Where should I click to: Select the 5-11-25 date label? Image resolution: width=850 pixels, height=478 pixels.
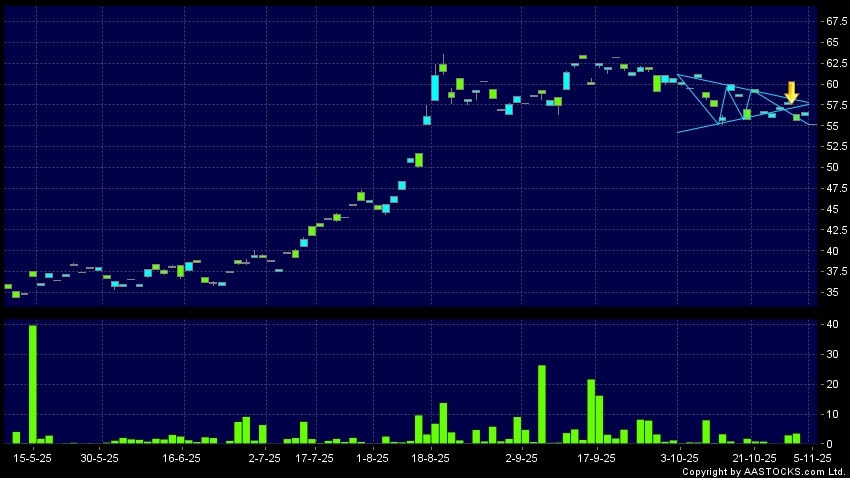coord(812,457)
